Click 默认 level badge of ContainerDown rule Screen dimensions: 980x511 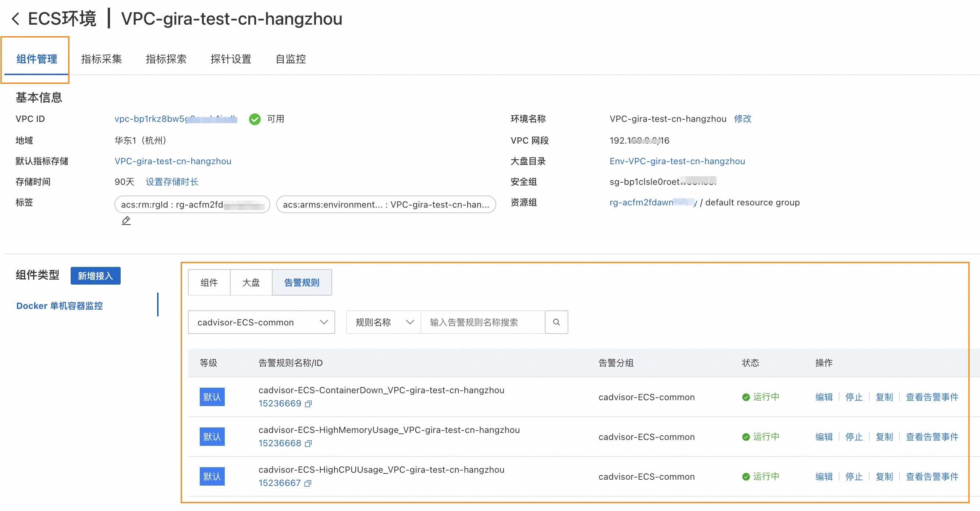point(212,397)
